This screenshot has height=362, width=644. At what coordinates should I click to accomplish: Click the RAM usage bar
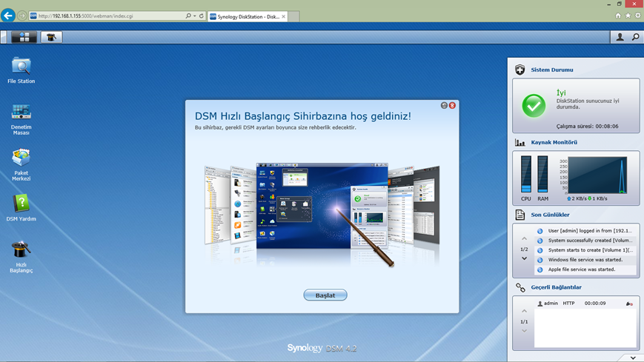coord(542,174)
